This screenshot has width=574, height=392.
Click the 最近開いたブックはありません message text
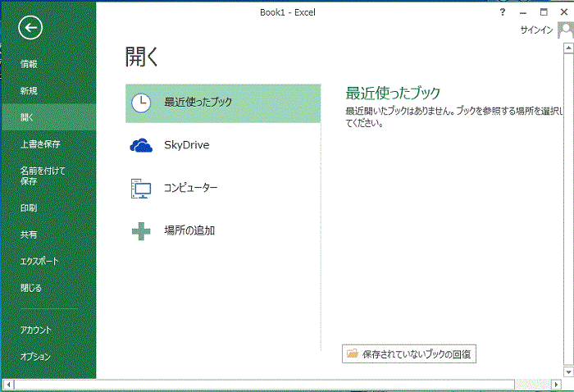click(454, 116)
